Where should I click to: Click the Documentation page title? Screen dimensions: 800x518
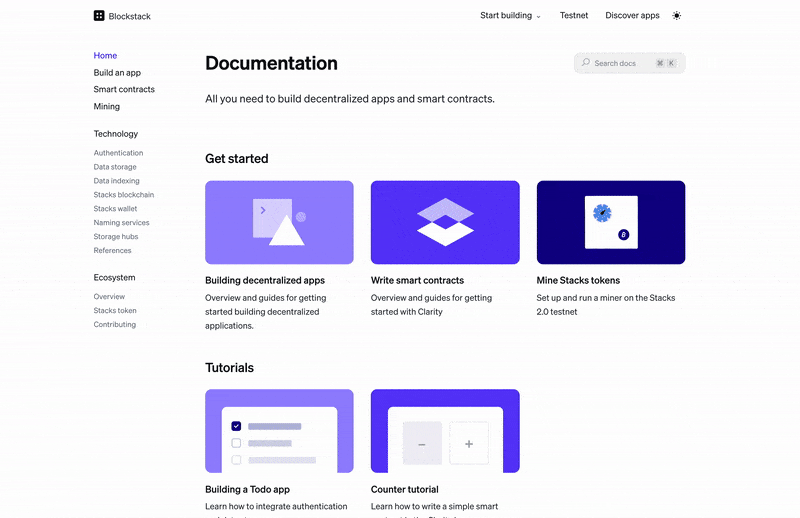[271, 63]
